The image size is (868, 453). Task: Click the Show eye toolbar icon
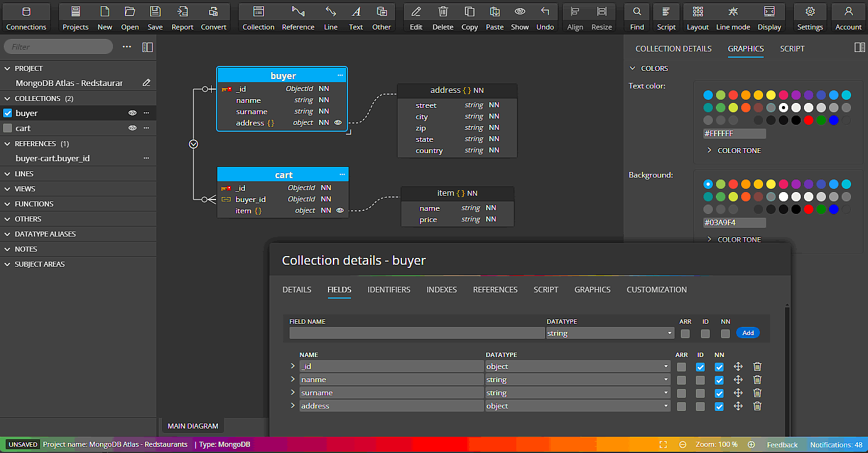[x=520, y=18]
